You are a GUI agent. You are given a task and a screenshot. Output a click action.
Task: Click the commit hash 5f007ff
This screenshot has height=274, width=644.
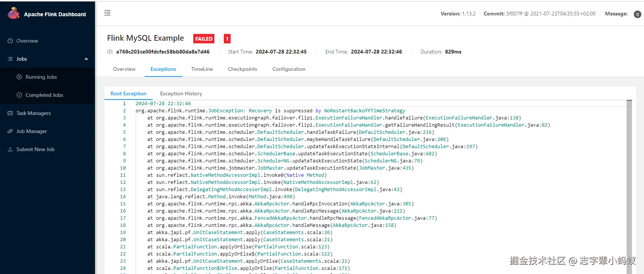(514, 14)
